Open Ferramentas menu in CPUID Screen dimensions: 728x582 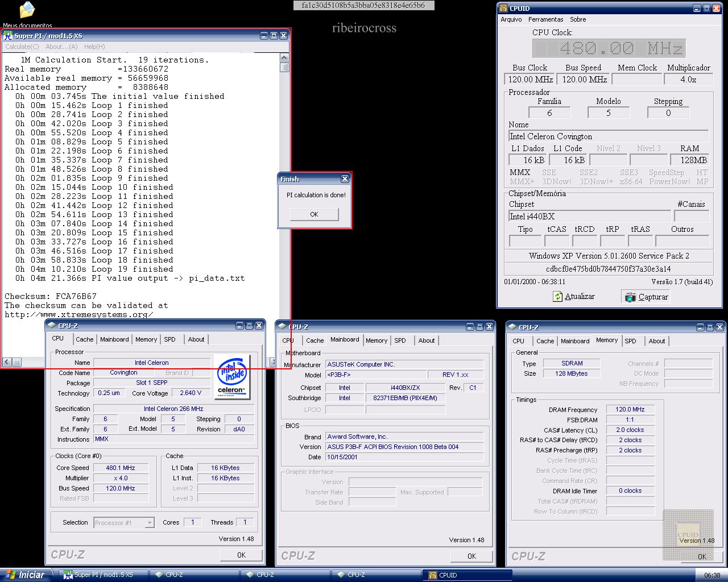[545, 19]
